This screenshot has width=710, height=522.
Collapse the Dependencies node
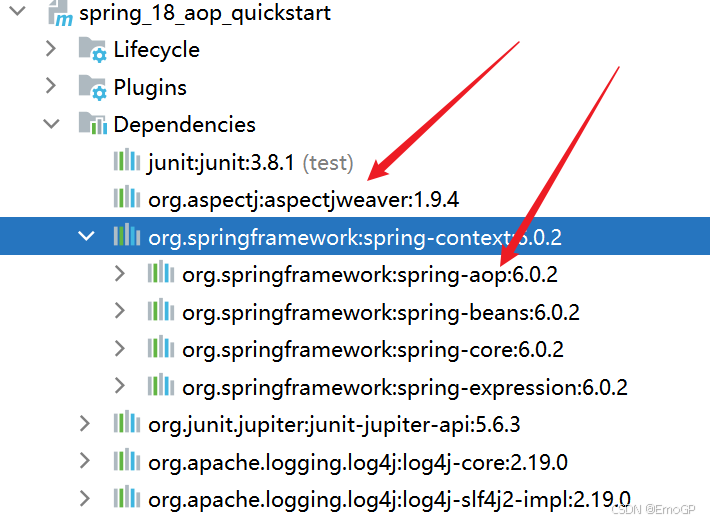51,124
